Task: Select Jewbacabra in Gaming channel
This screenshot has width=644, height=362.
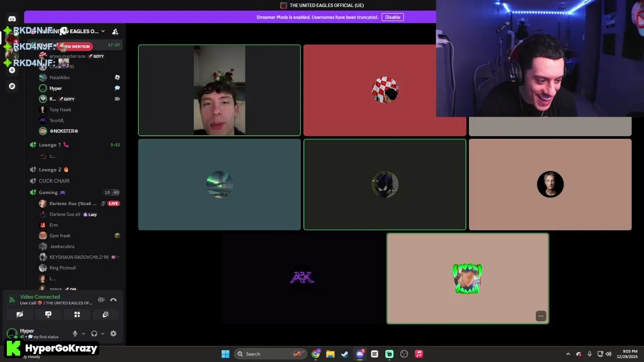Action: (61, 246)
